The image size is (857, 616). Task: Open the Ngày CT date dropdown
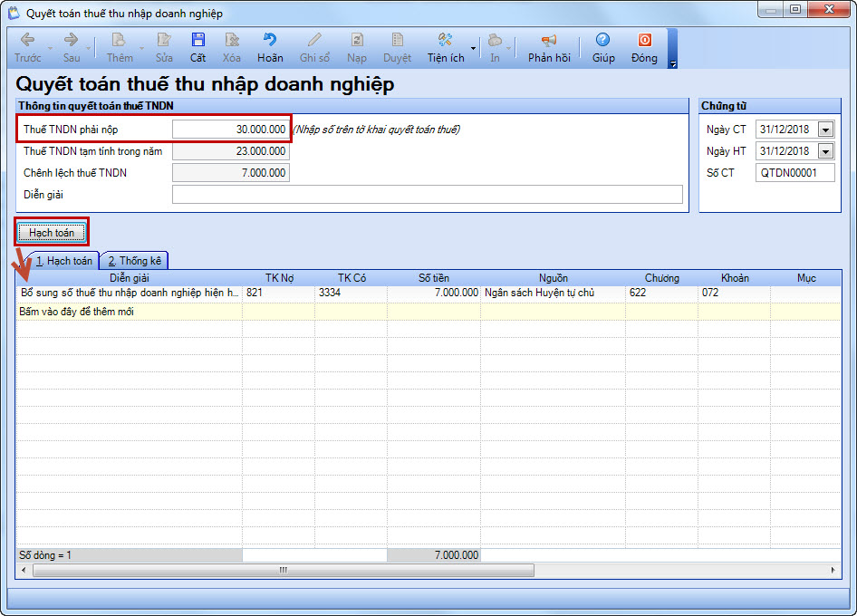click(825, 130)
